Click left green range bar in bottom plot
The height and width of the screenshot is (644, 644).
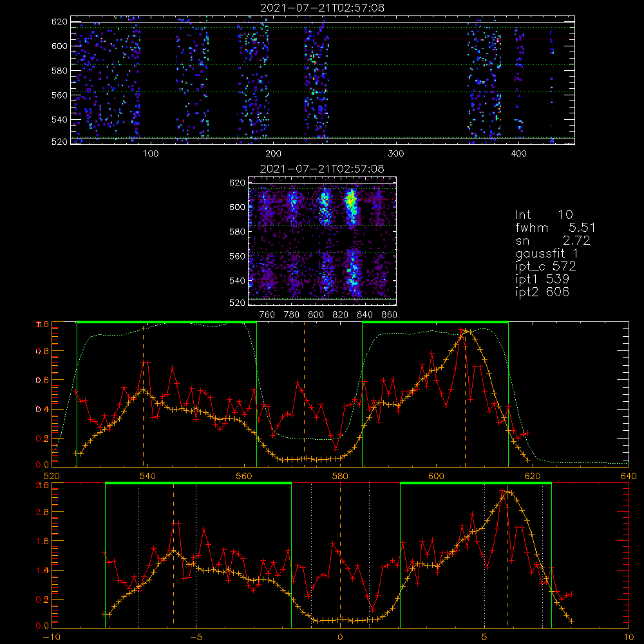coord(198,484)
